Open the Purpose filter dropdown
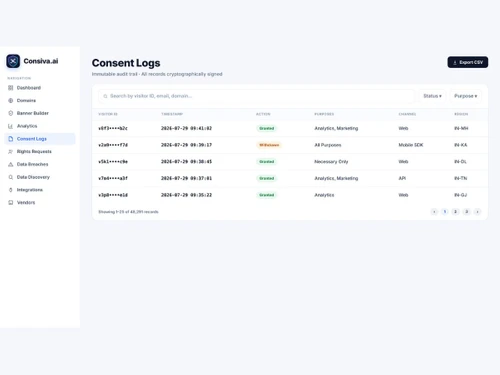500x375 pixels. pos(466,96)
